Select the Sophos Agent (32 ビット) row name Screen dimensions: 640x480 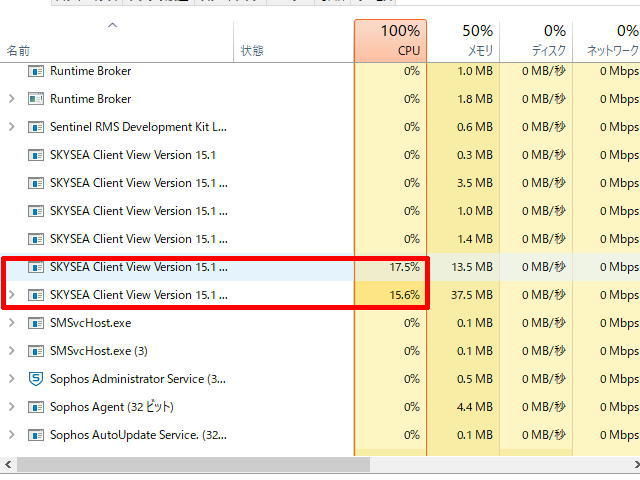[x=112, y=407]
